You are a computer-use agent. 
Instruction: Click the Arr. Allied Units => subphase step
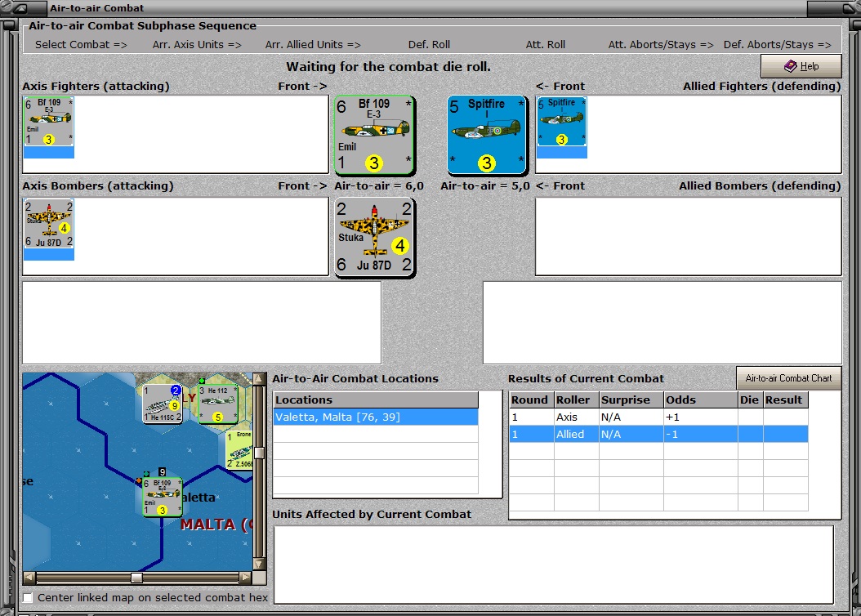tap(313, 44)
